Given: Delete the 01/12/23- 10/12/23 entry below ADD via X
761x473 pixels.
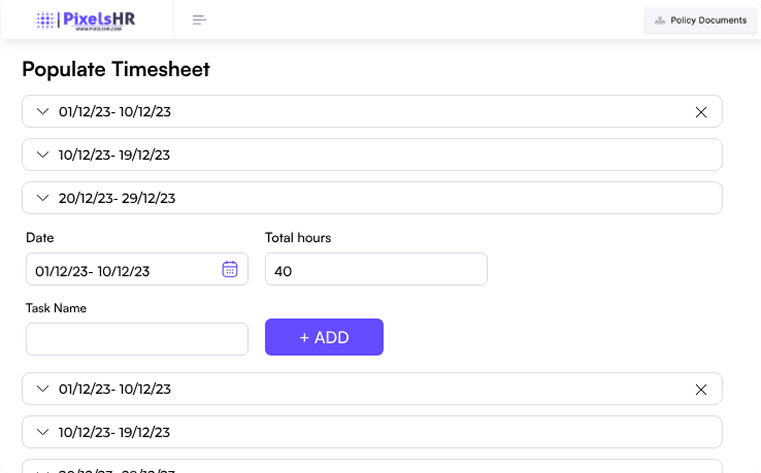Looking at the screenshot, I should (x=701, y=389).
